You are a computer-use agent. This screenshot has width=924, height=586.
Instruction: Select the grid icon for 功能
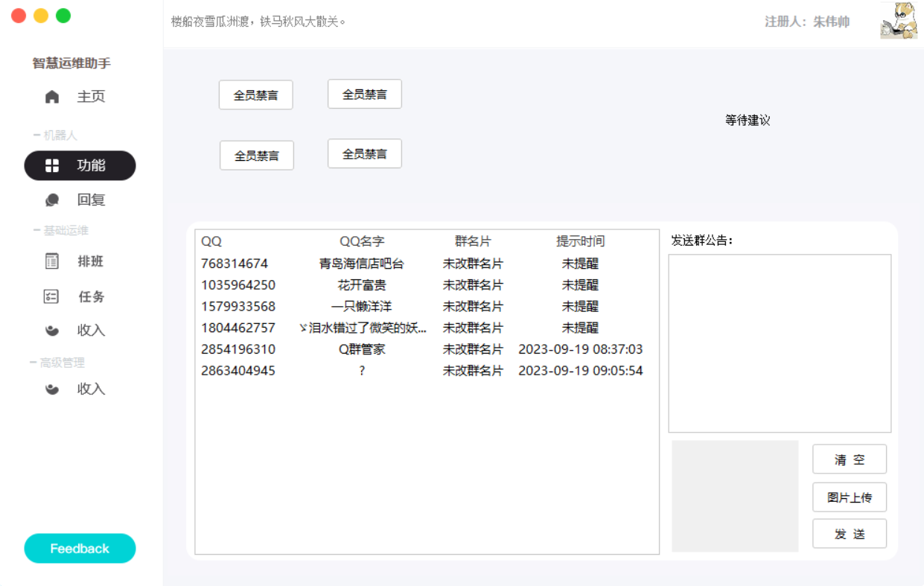(52, 166)
